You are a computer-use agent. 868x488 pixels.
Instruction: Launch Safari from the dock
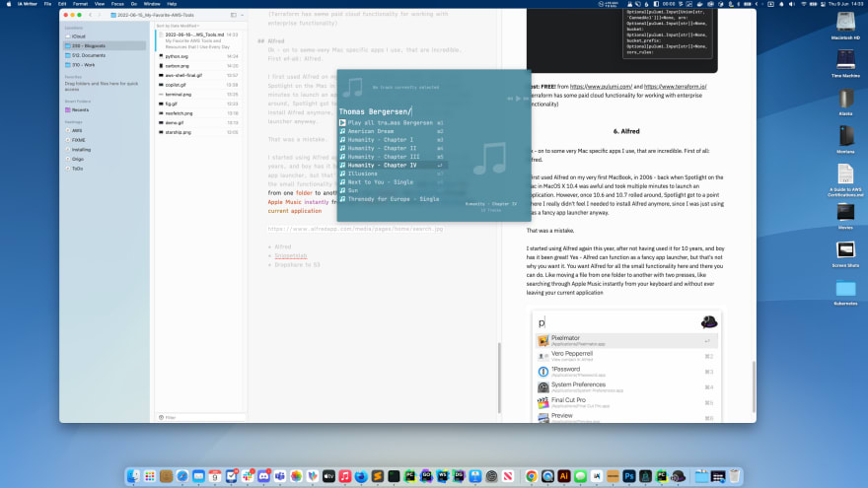(182, 476)
